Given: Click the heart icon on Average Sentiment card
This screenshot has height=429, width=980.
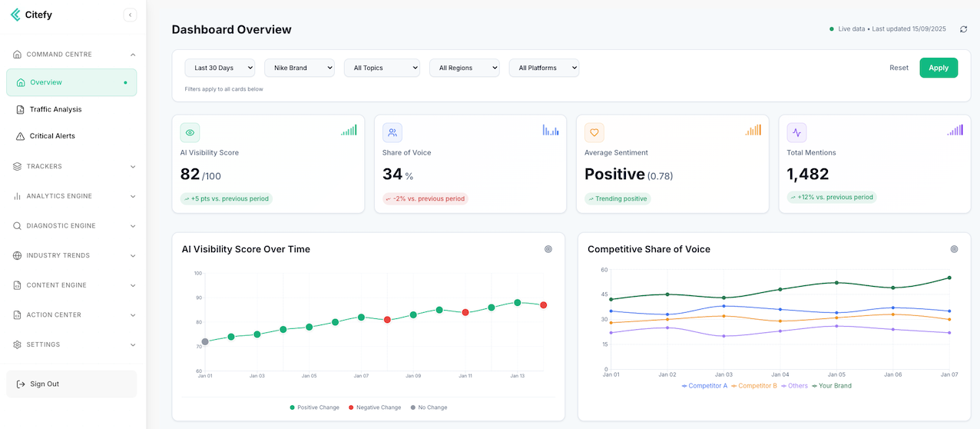Looking at the screenshot, I should coord(594,132).
